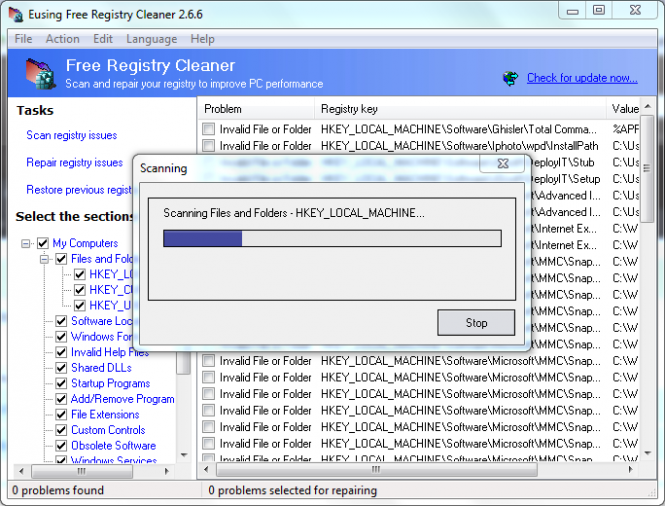Sort by the Registry key column header

pos(460,109)
